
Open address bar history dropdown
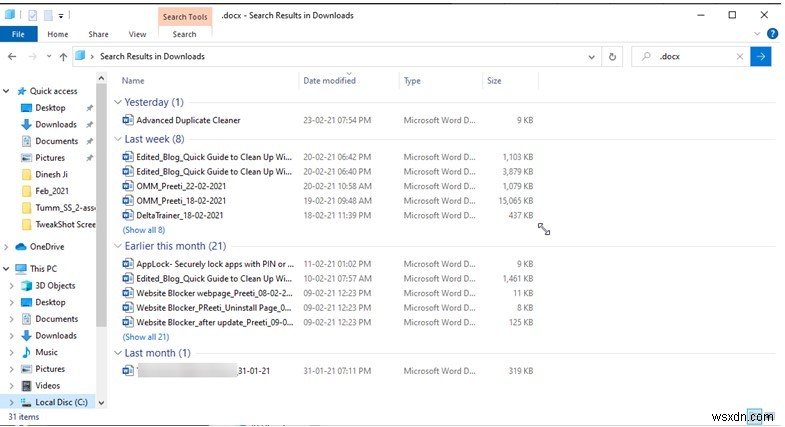(x=591, y=57)
